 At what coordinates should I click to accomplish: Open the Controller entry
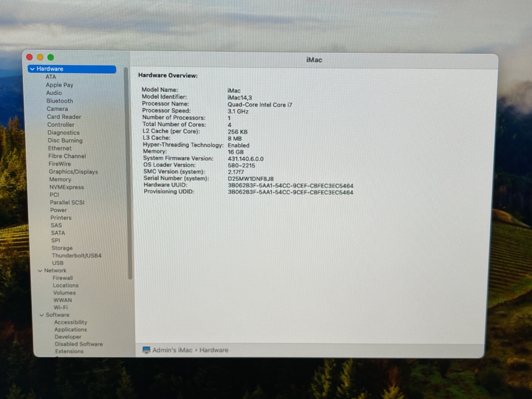(61, 125)
